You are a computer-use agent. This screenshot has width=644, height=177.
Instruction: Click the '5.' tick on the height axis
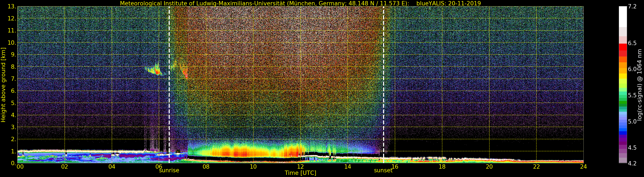[14, 103]
